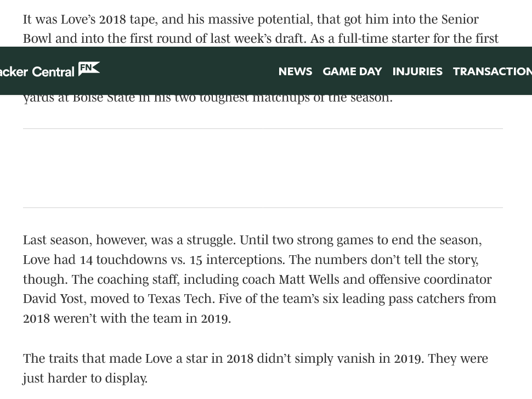Click the phrase "just harder to display"
The height and width of the screenshot is (399, 532).
pyautogui.click(x=84, y=378)
